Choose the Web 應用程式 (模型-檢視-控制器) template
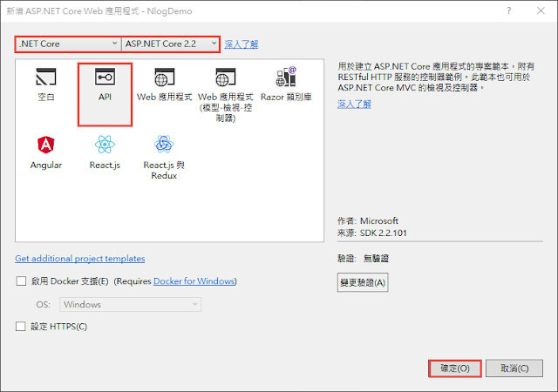Viewport: 558px width, 392px height. [226, 94]
